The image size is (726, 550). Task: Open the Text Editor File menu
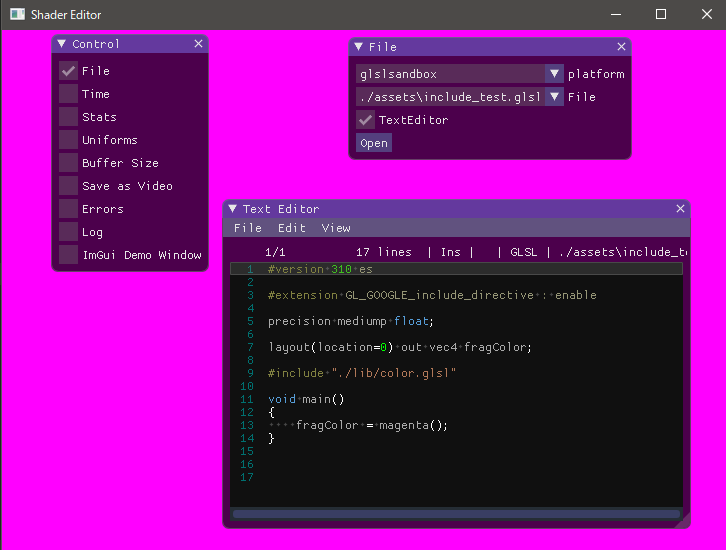248,228
